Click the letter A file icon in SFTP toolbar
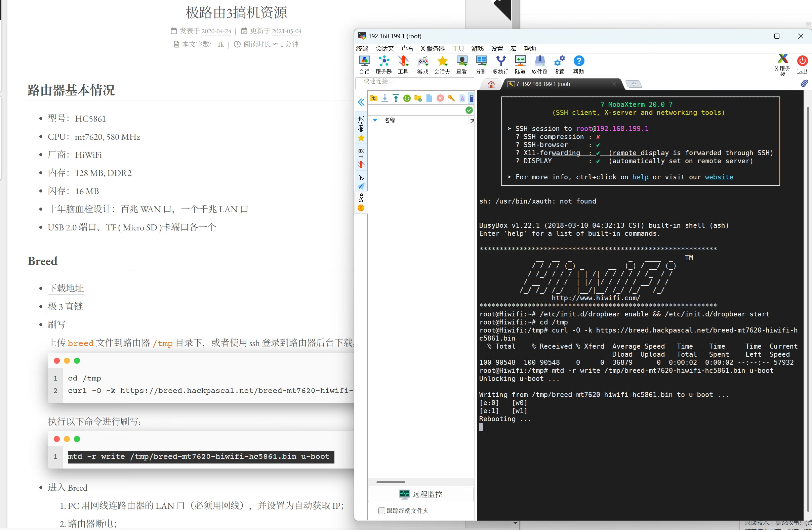Screen dimensions: 812x530 (462, 98)
